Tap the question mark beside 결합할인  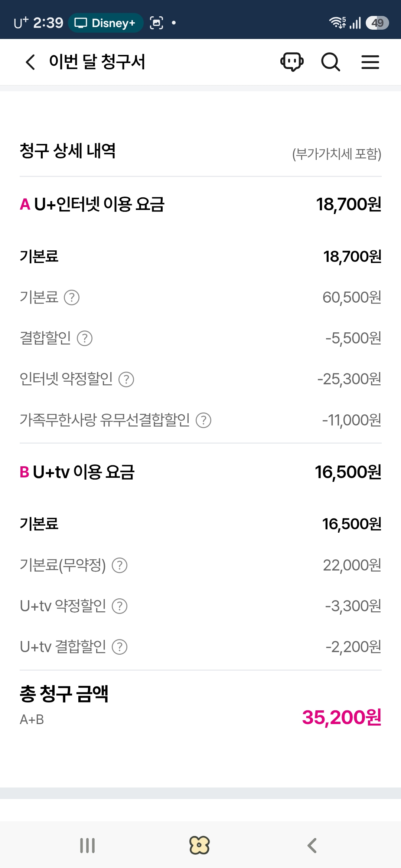point(85,338)
